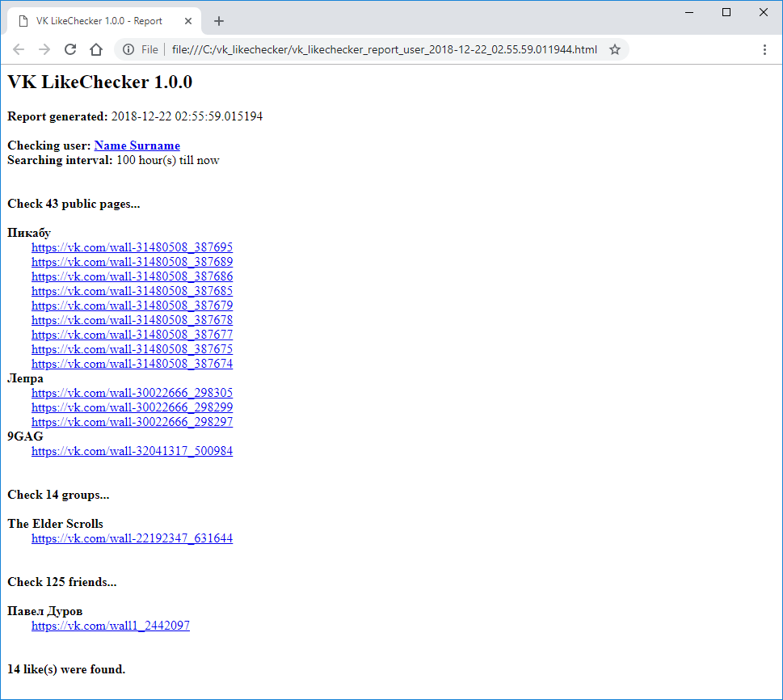
Task: Click the page reload icon
Action: click(x=70, y=49)
